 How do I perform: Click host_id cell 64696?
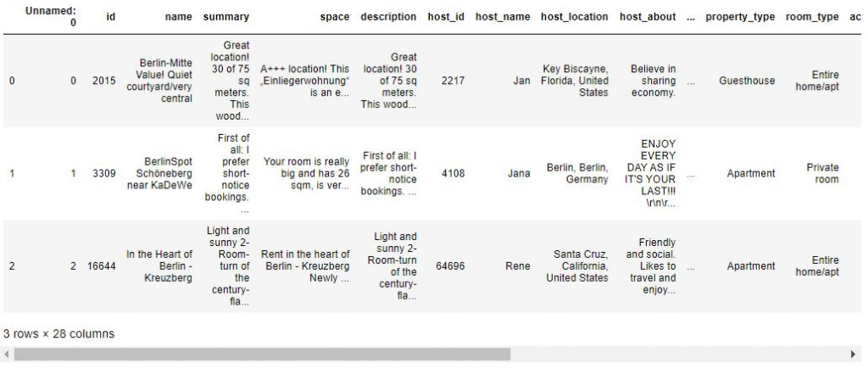point(450,266)
